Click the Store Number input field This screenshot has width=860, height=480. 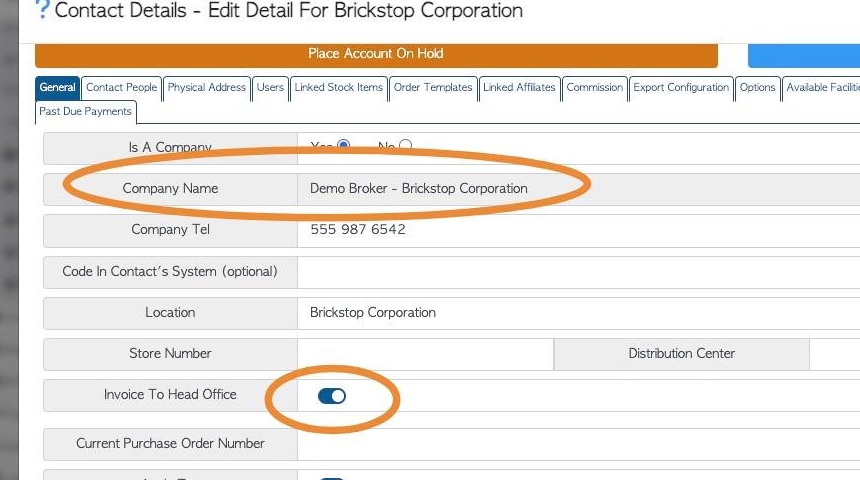pos(425,354)
